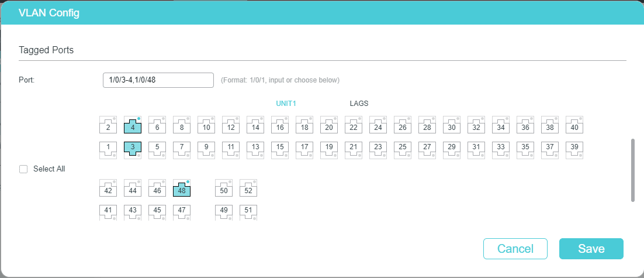Screen dimensions: 644x278
Task: Click the tagged Port input field
Action: click(x=158, y=80)
